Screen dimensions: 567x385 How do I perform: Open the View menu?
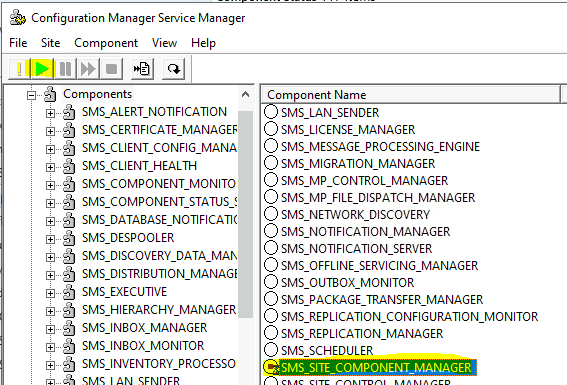pyautogui.click(x=165, y=43)
